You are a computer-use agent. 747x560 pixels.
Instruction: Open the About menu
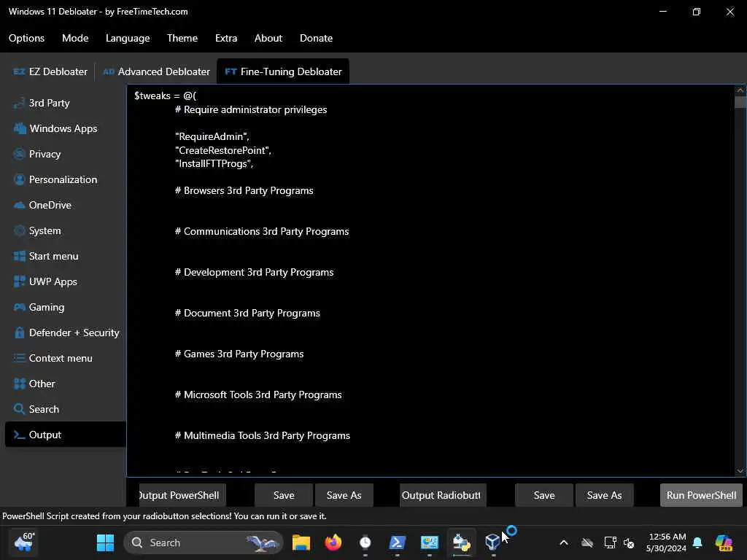click(x=268, y=38)
